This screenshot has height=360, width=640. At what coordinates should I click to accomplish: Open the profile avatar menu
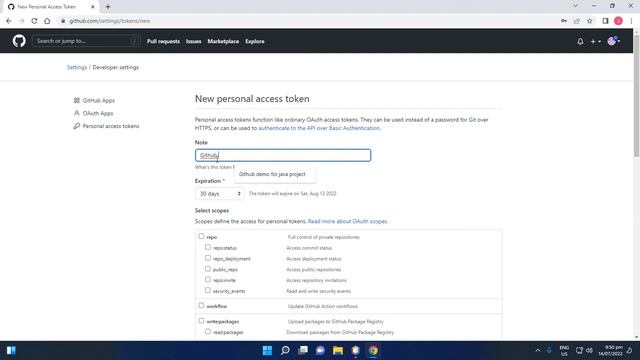pos(613,41)
